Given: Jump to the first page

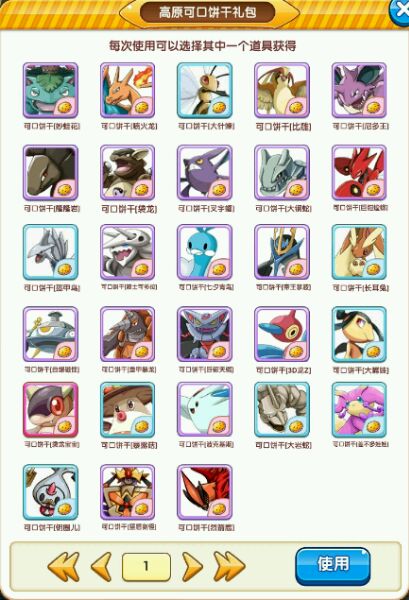Looking at the screenshot, I should click(63, 566).
